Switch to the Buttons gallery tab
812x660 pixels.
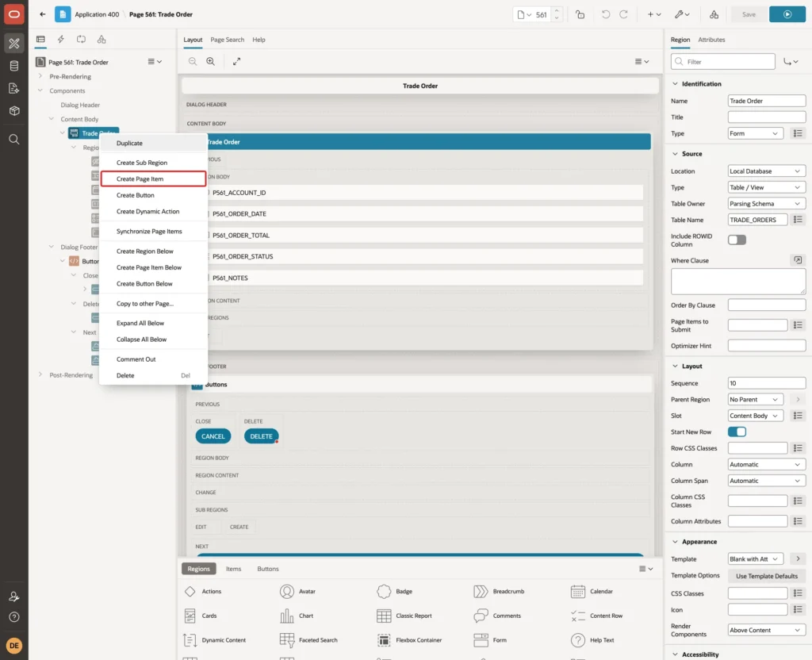pyautogui.click(x=268, y=568)
